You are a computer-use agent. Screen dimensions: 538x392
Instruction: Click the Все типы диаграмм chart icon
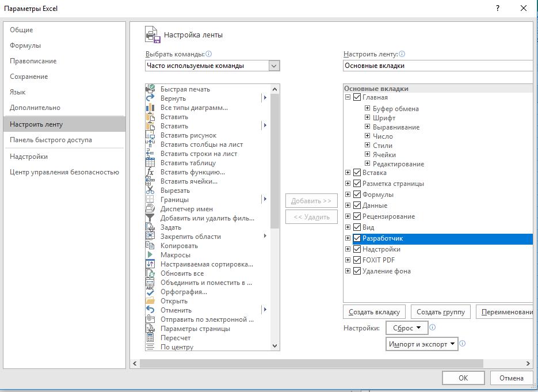click(x=150, y=108)
